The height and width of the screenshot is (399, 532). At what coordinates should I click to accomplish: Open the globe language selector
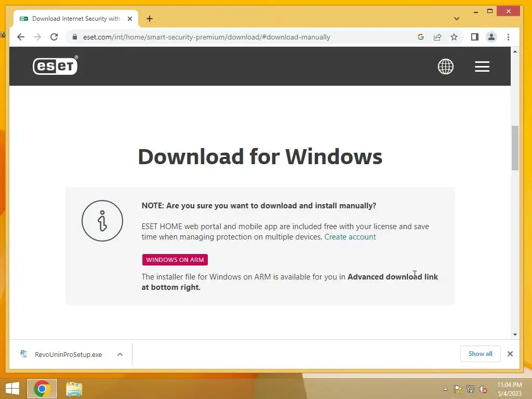[x=445, y=66]
